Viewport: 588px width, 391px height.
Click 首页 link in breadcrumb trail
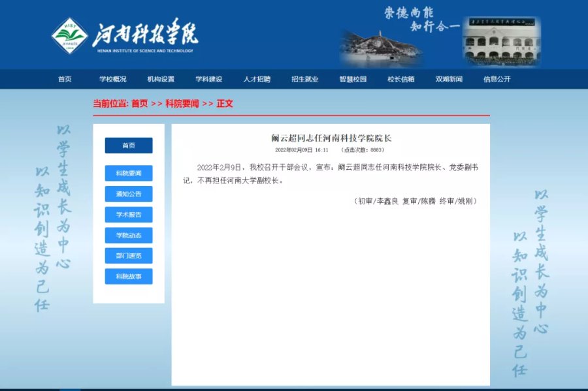pos(140,104)
